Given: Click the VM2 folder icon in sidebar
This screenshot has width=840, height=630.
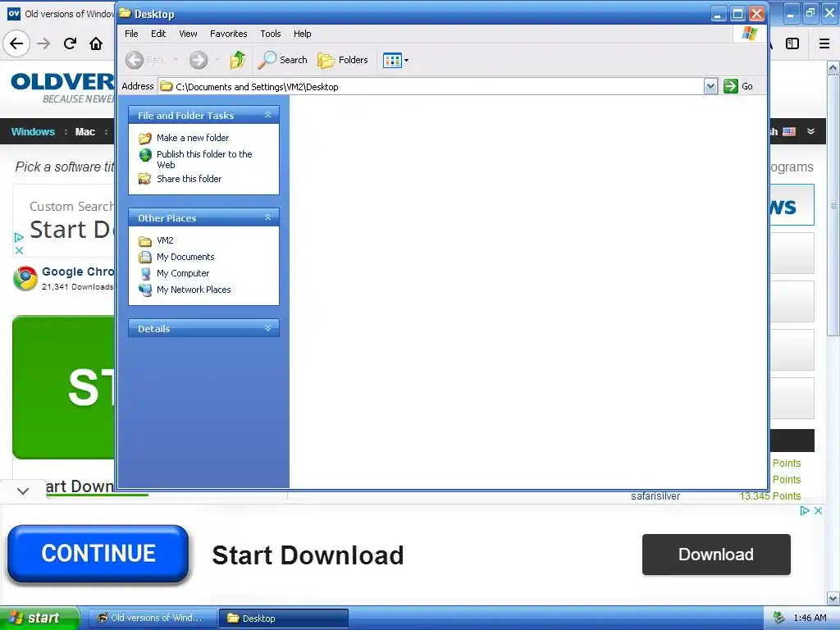Looking at the screenshot, I should (145, 241).
